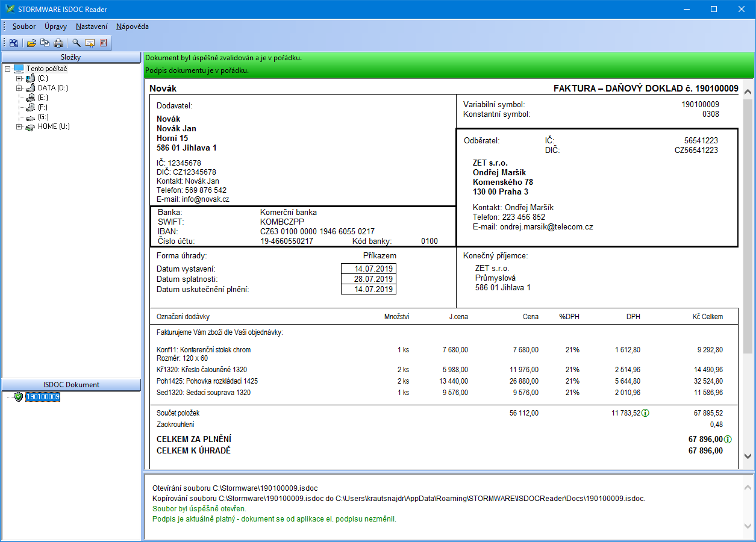756x542 pixels.
Task: Click the item Poh1425: Pohovka rozkládací 1425
Action: 207,381
